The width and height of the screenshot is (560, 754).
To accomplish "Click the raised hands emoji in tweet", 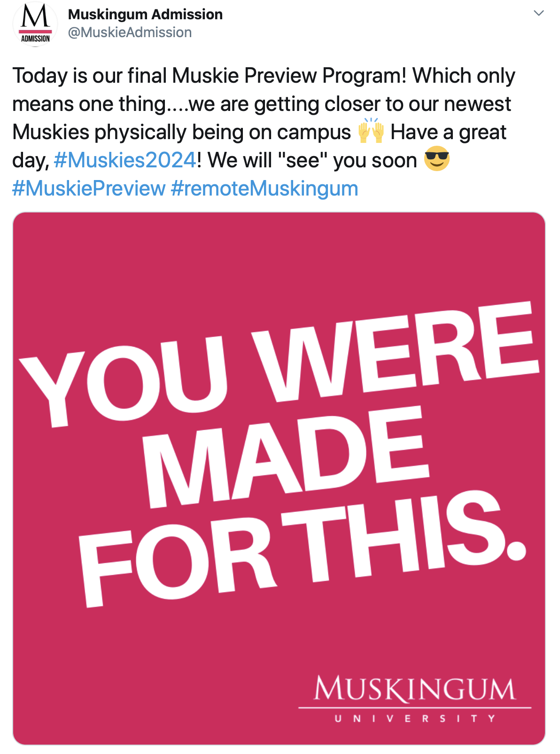I will (x=371, y=131).
